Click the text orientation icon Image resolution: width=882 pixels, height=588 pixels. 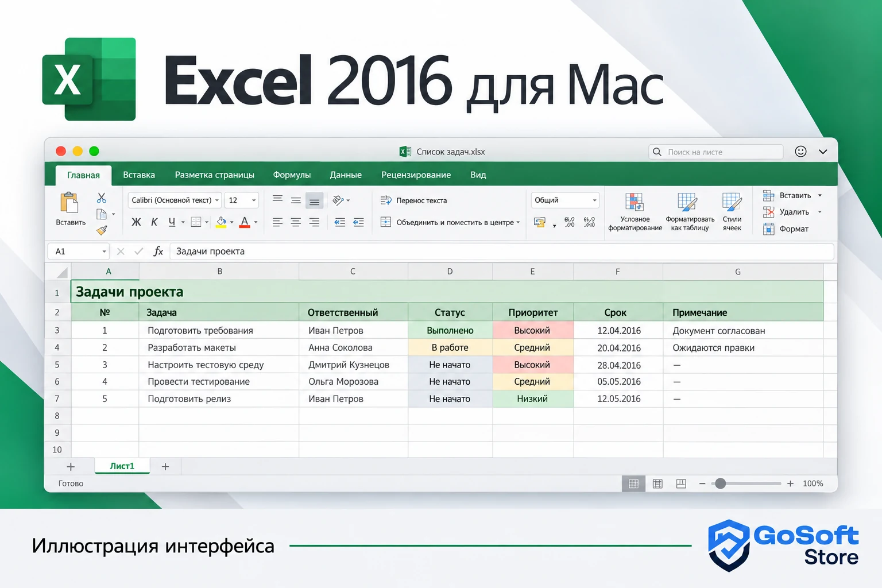pyautogui.click(x=338, y=200)
